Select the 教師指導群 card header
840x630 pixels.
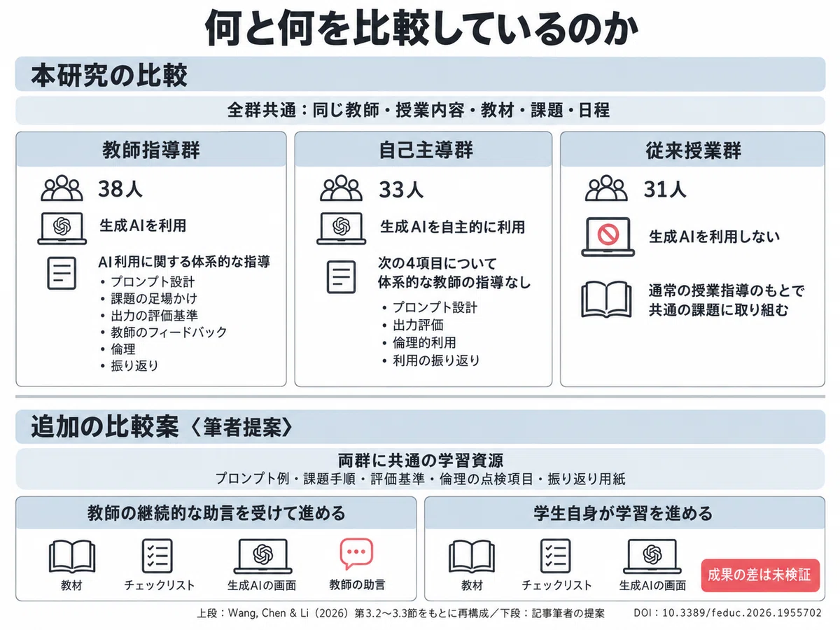click(x=150, y=149)
